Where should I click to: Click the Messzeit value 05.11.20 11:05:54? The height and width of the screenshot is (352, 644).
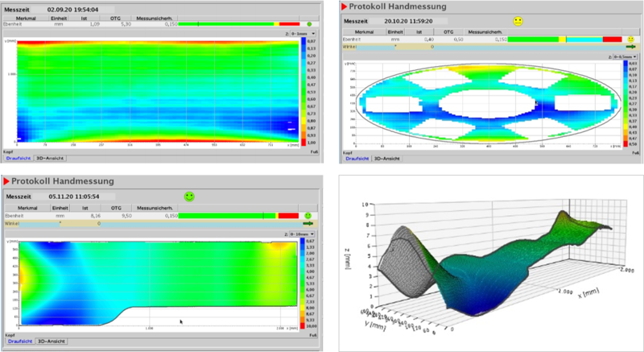pyautogui.click(x=74, y=197)
